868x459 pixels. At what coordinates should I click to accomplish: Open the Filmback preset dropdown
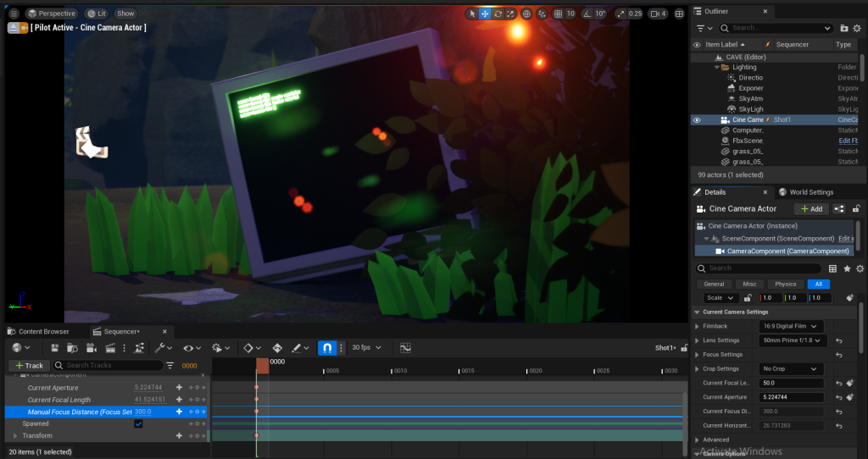point(792,326)
